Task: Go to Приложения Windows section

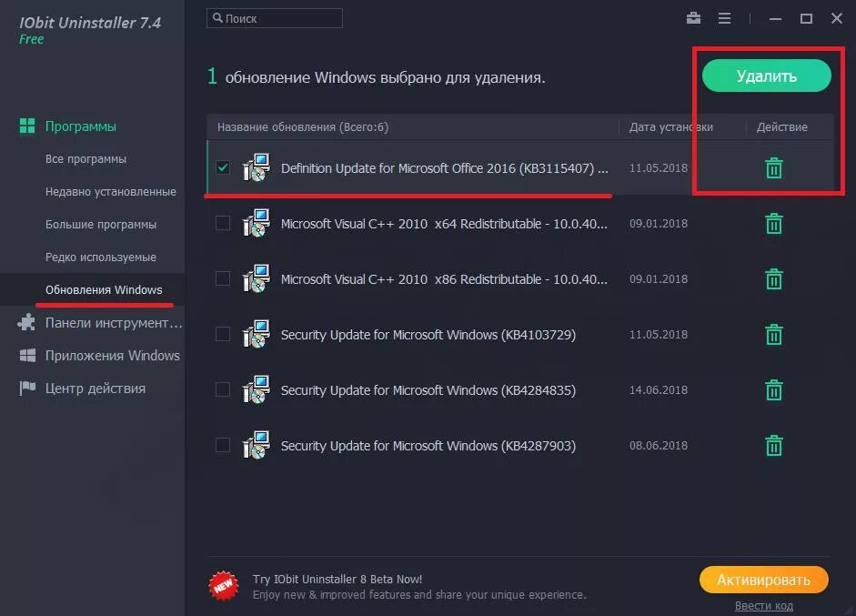Action: [113, 356]
